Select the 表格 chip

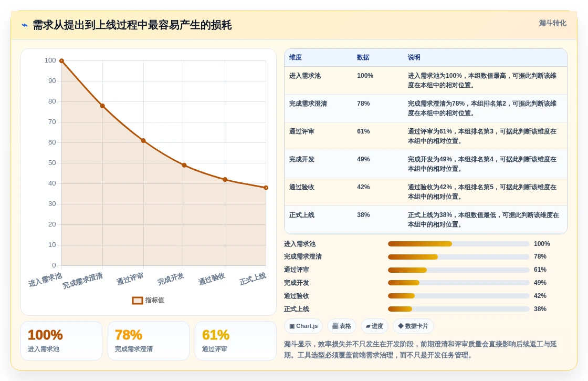point(342,326)
